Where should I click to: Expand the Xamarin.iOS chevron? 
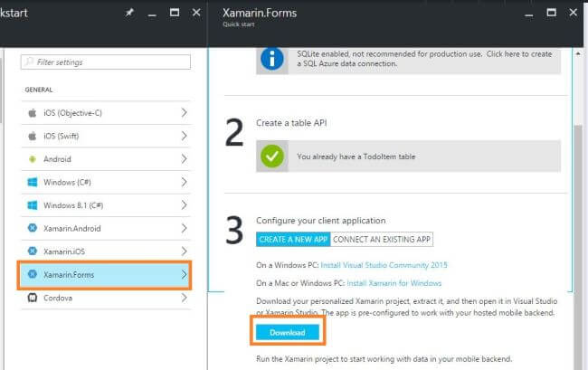(x=184, y=251)
